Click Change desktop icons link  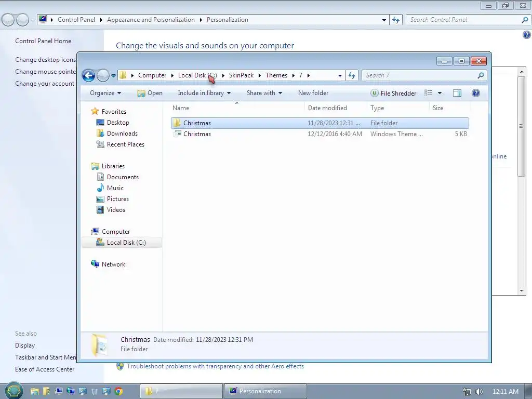click(x=46, y=60)
